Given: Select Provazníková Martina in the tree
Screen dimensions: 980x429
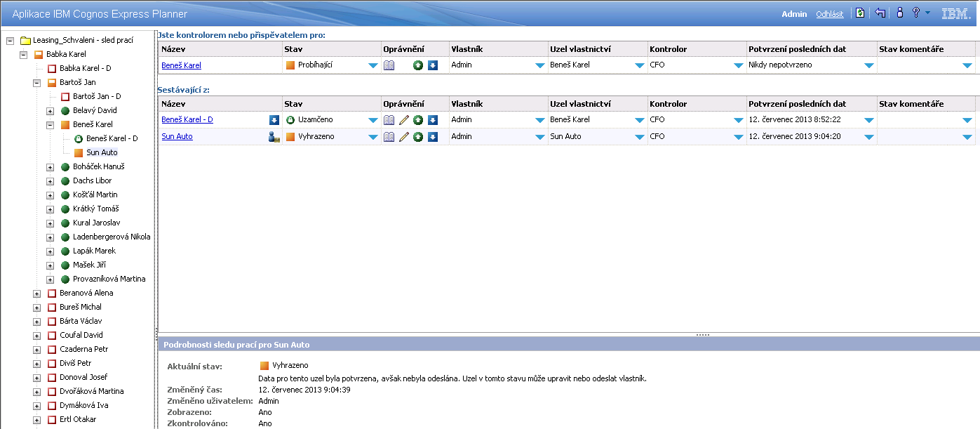Looking at the screenshot, I should point(109,279).
